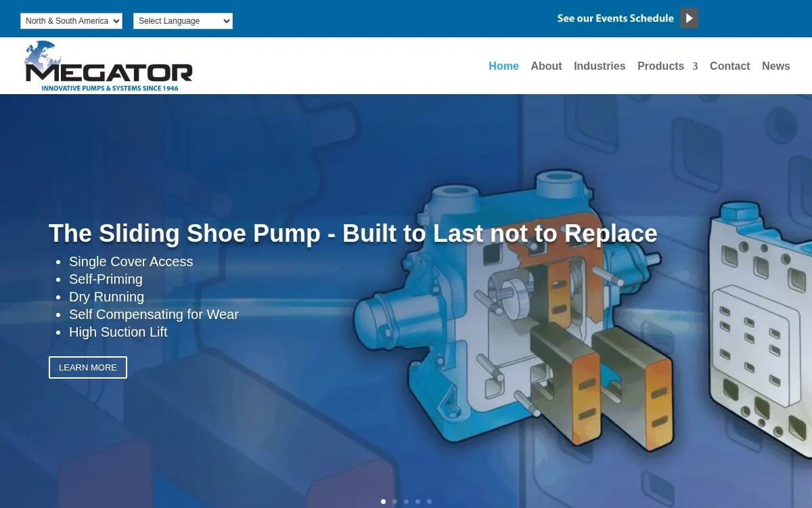This screenshot has height=508, width=812.
Task: Click the High Suction Lift bullet text
Action: (x=118, y=332)
